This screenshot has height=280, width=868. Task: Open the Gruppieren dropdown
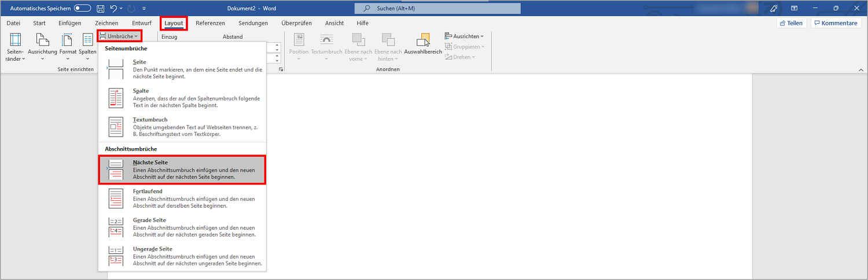click(x=465, y=46)
